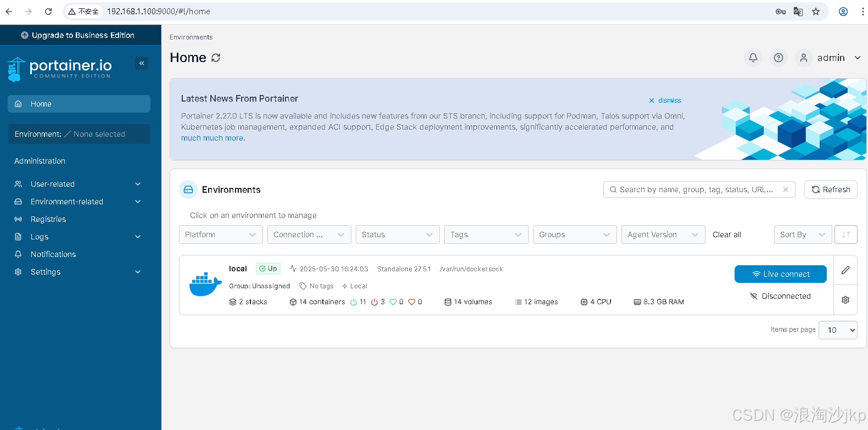Click the Environments panel header icon
Viewport: 868px width, 430px height.
pos(188,189)
